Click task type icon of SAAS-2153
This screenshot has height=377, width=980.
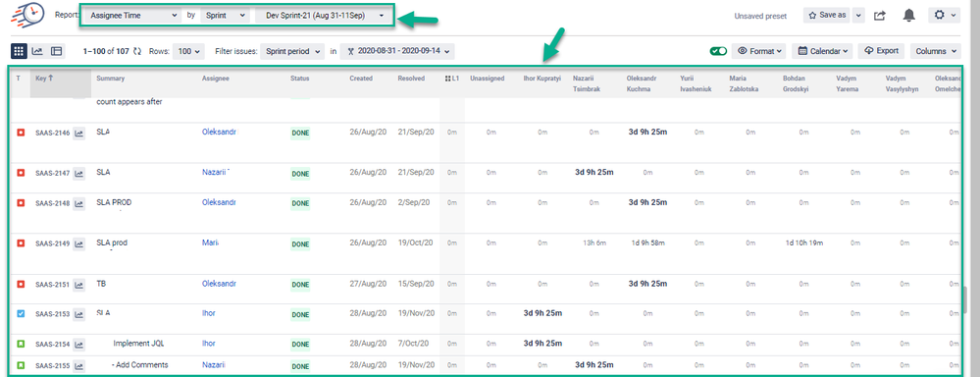click(20, 314)
